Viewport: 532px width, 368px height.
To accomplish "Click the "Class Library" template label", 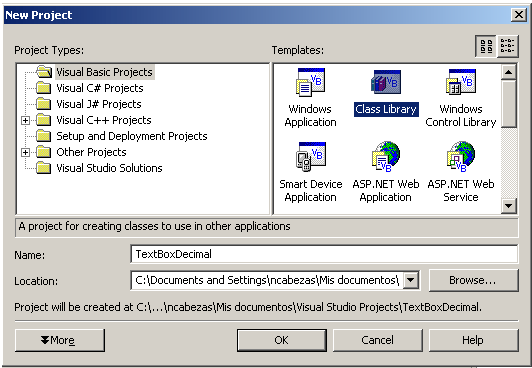I will tap(386, 109).
